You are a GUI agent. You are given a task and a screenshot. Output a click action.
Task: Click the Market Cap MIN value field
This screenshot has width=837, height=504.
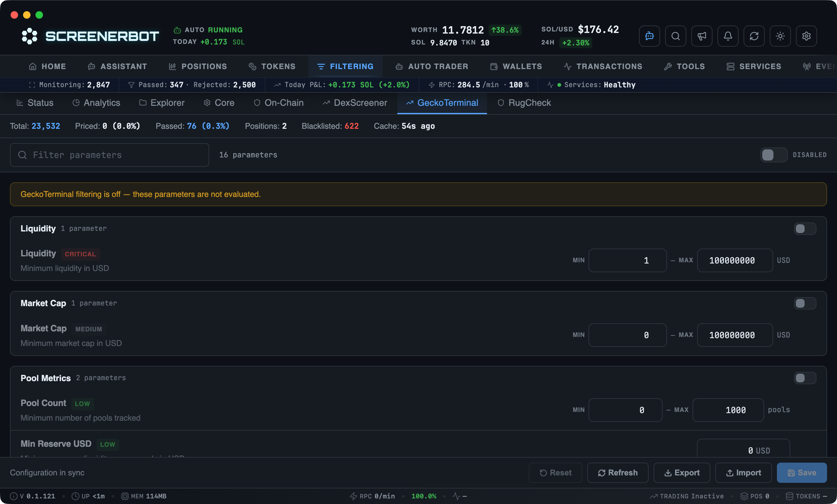pyautogui.click(x=627, y=335)
